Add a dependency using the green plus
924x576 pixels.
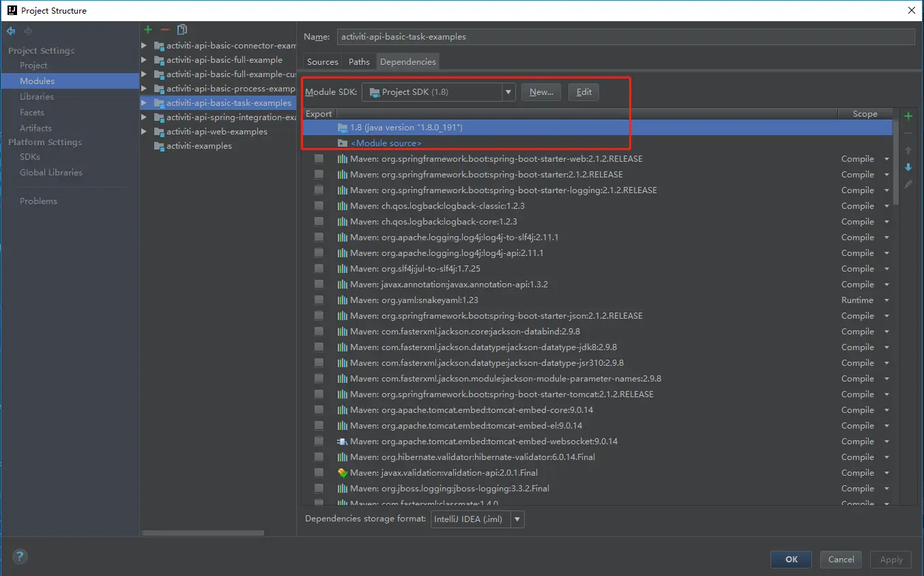[x=908, y=117]
